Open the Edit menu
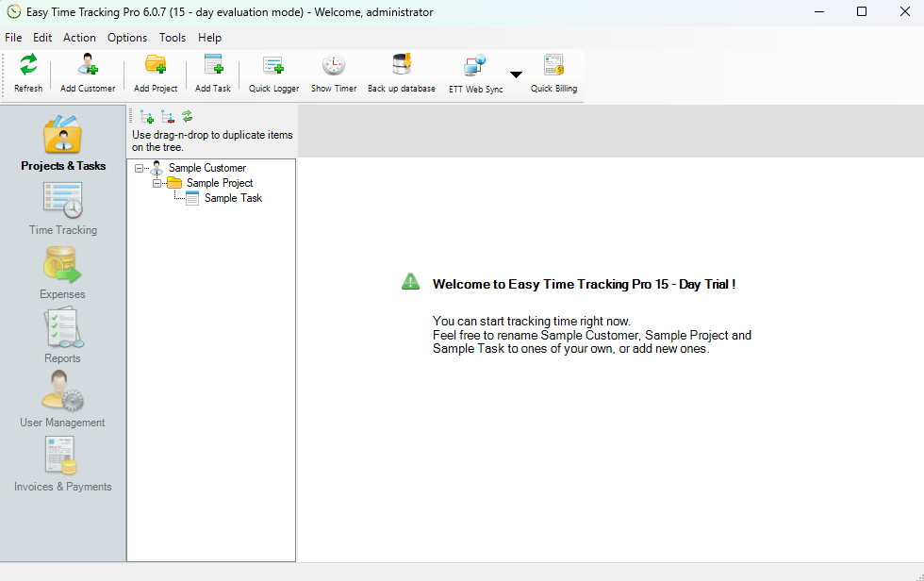Screen dimensions: 924x581 42,38
